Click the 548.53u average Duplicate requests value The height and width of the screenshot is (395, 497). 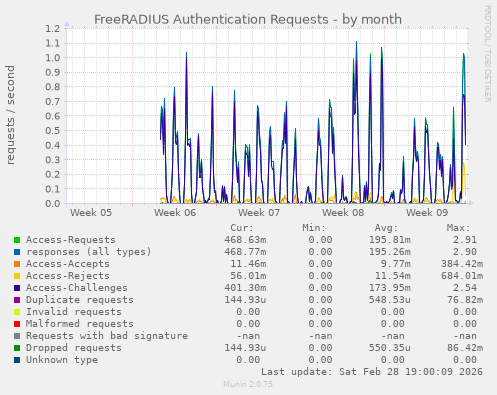(390, 300)
